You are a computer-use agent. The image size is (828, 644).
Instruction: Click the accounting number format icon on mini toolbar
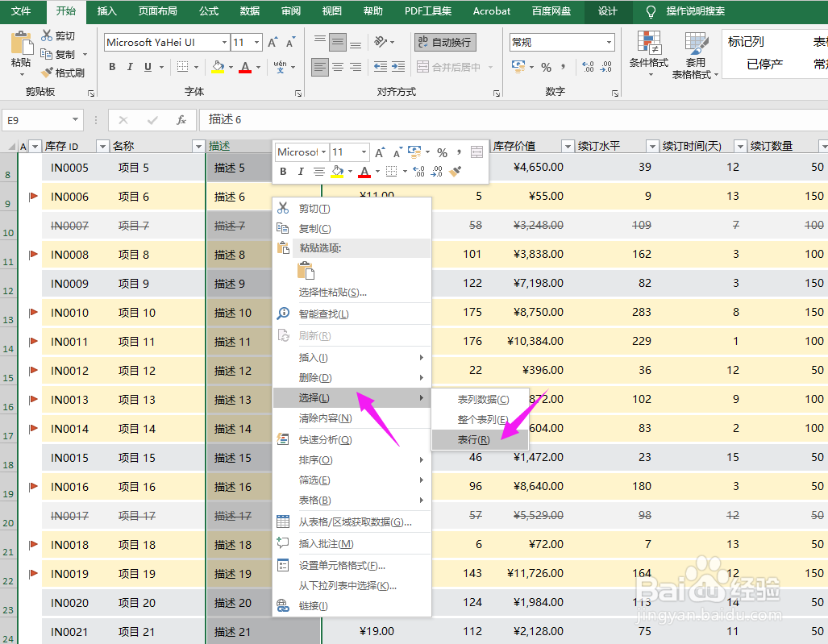[x=414, y=152]
